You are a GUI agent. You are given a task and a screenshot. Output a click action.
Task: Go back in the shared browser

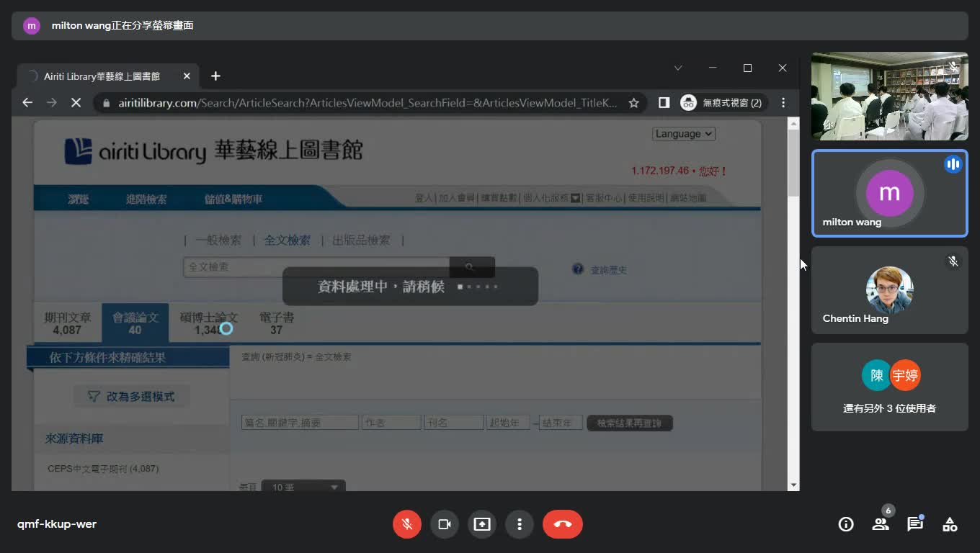click(x=27, y=103)
